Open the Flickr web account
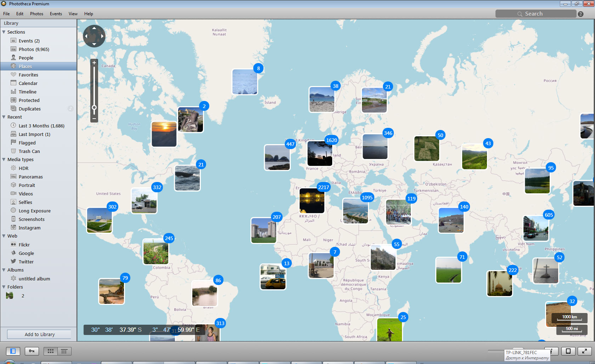Screen dimensions: 595x364 point(38,245)
